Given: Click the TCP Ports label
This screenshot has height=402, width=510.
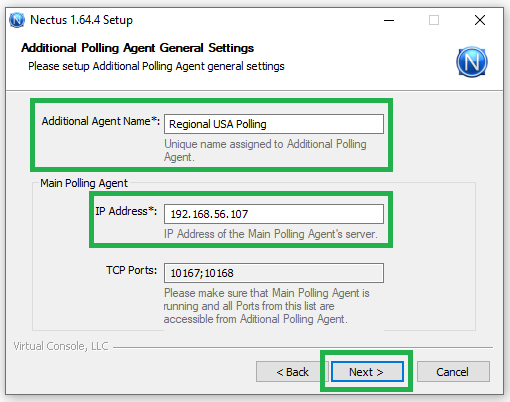Looking at the screenshot, I should tap(131, 270).
